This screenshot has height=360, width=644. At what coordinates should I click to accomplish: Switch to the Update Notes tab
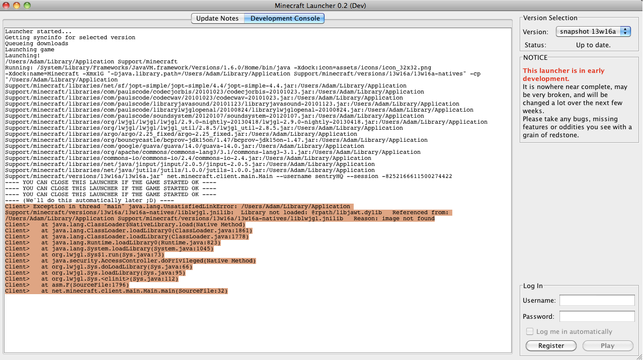(217, 18)
